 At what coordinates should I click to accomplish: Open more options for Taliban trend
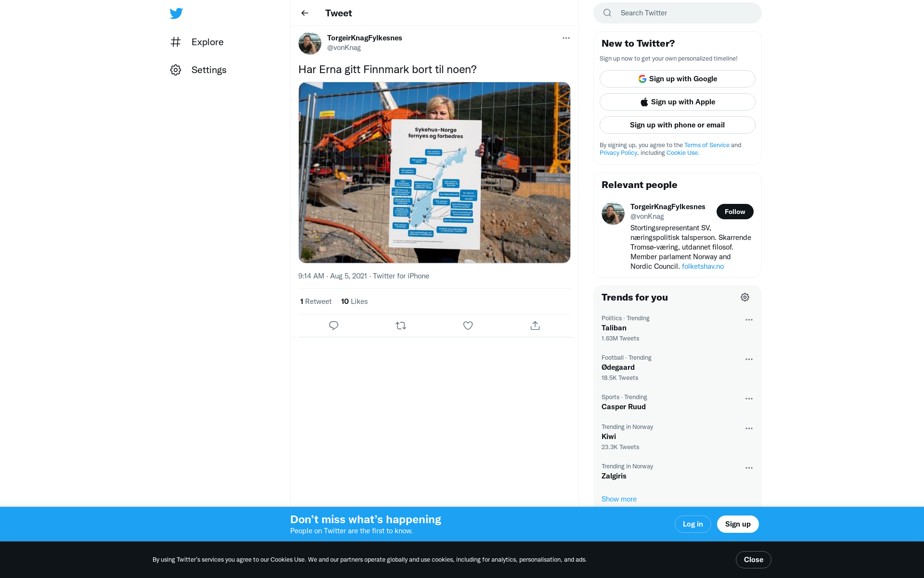pyautogui.click(x=749, y=320)
